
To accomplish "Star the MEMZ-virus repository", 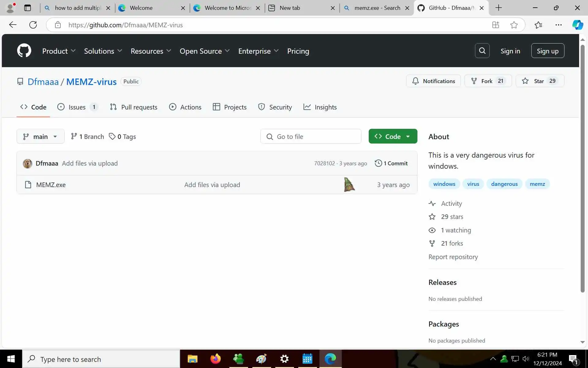I will 540,81.
